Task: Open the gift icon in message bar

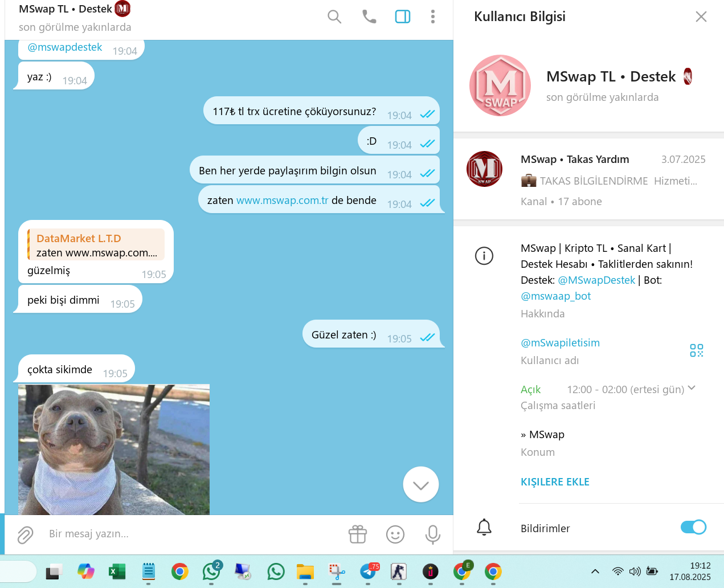Action: point(358,534)
